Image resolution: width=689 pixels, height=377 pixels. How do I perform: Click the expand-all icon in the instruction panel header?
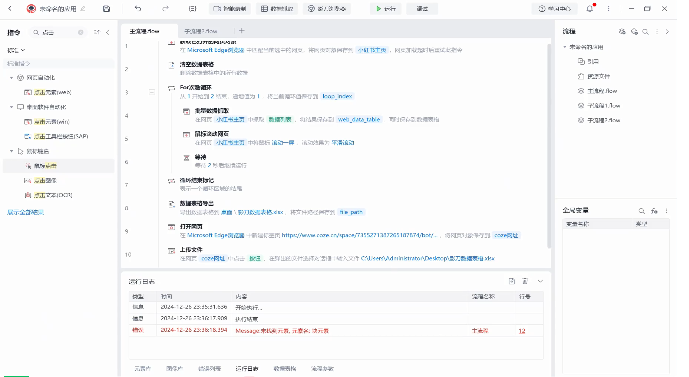pos(97,32)
